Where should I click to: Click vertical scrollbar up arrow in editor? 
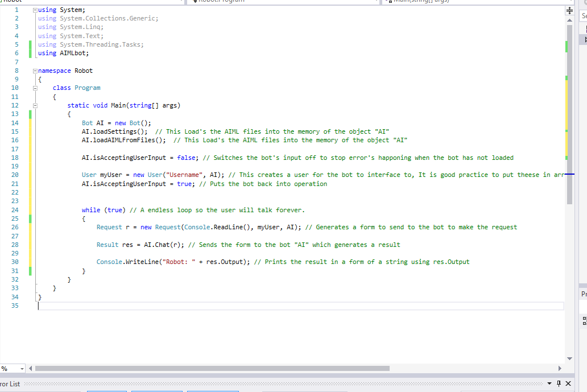[x=569, y=20]
